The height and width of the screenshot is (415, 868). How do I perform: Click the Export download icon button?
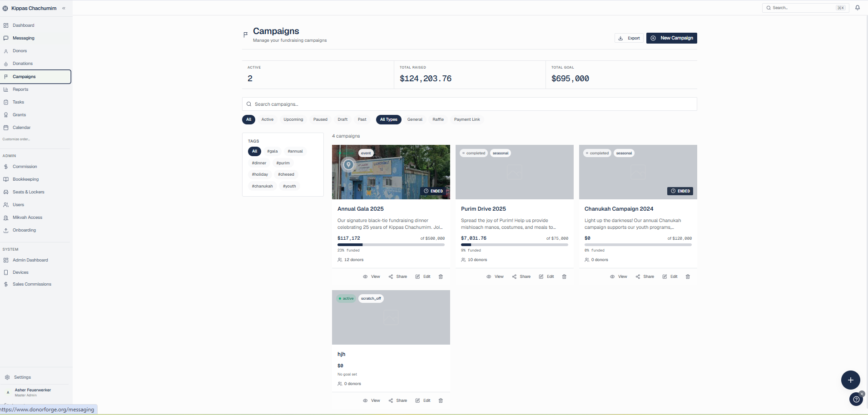[x=629, y=38]
